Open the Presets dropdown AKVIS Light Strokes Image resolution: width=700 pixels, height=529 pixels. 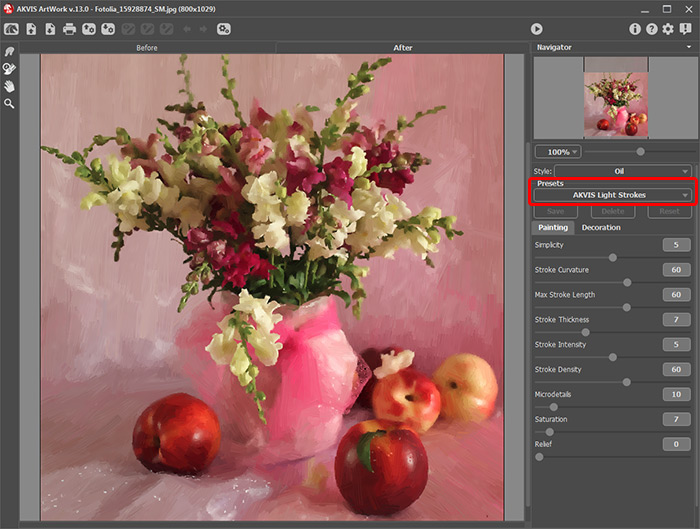(x=613, y=195)
